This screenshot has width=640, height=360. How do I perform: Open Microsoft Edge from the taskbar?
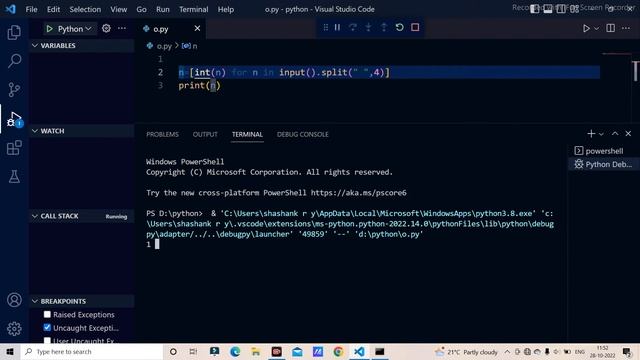[x=235, y=351]
